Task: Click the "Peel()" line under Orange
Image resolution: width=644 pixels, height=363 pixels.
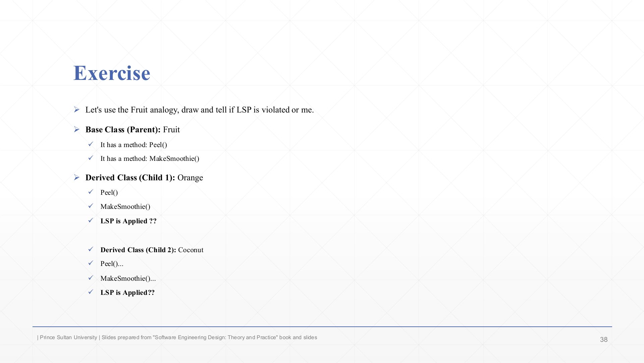Action: pos(109,192)
